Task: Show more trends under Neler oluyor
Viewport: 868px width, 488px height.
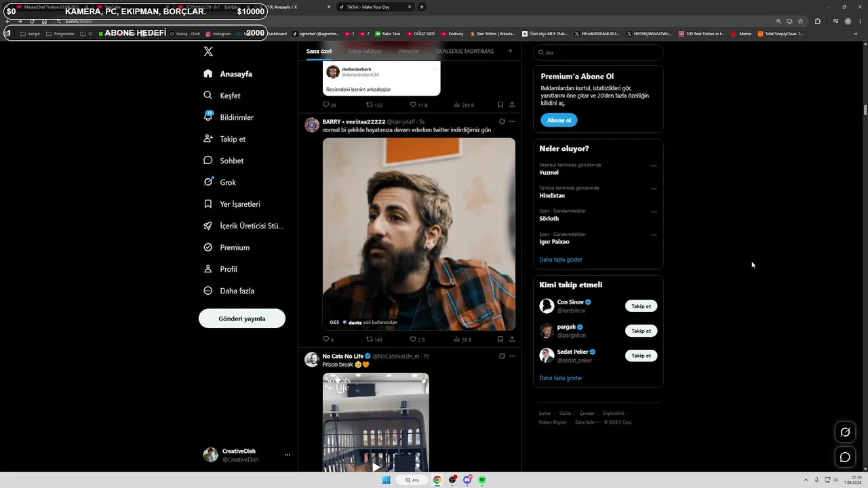Action: coord(561,260)
